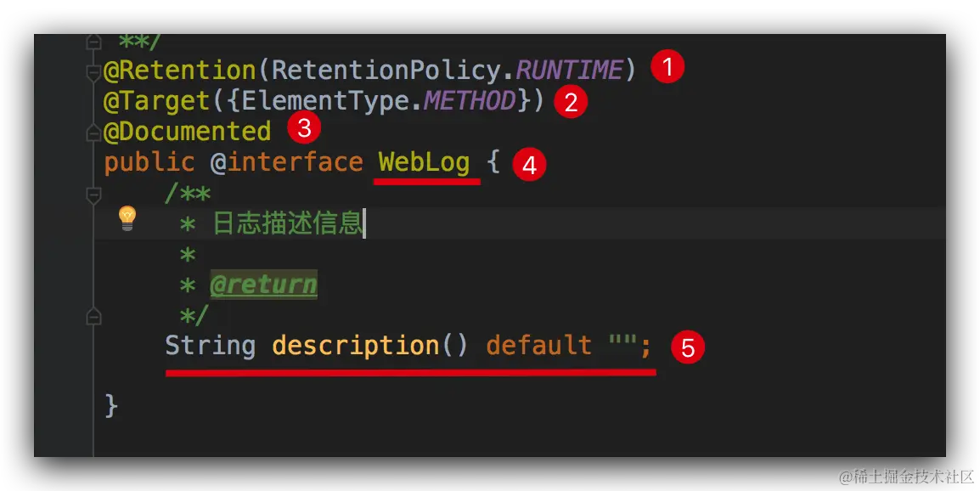Click the final closing brace
This screenshot has width=980, height=491.
pos(111,406)
